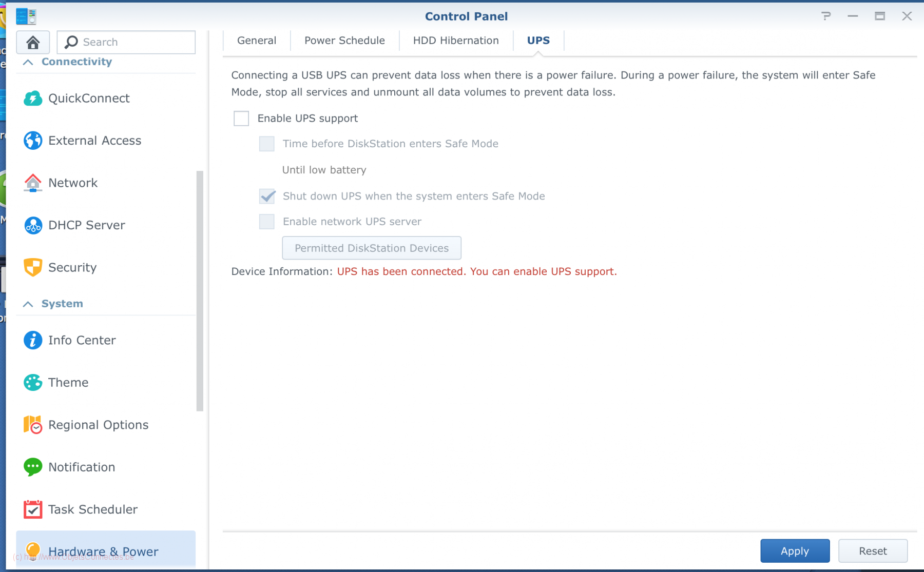Image resolution: width=924 pixels, height=572 pixels.
Task: Click 'Until low battery' text
Action: tap(324, 170)
